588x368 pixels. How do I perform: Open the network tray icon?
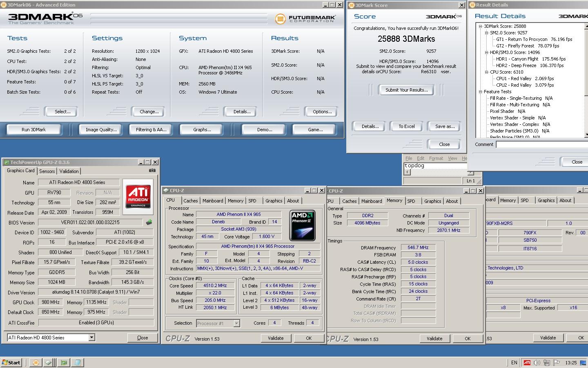(546, 362)
